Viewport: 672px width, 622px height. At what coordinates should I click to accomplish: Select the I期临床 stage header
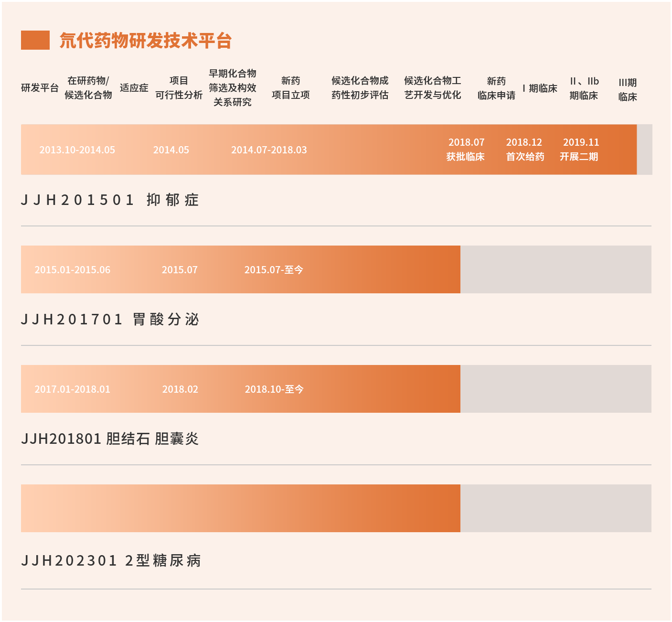540,88
